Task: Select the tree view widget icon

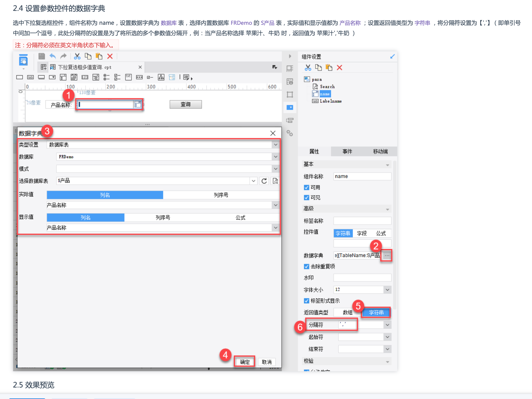Action: (x=161, y=77)
